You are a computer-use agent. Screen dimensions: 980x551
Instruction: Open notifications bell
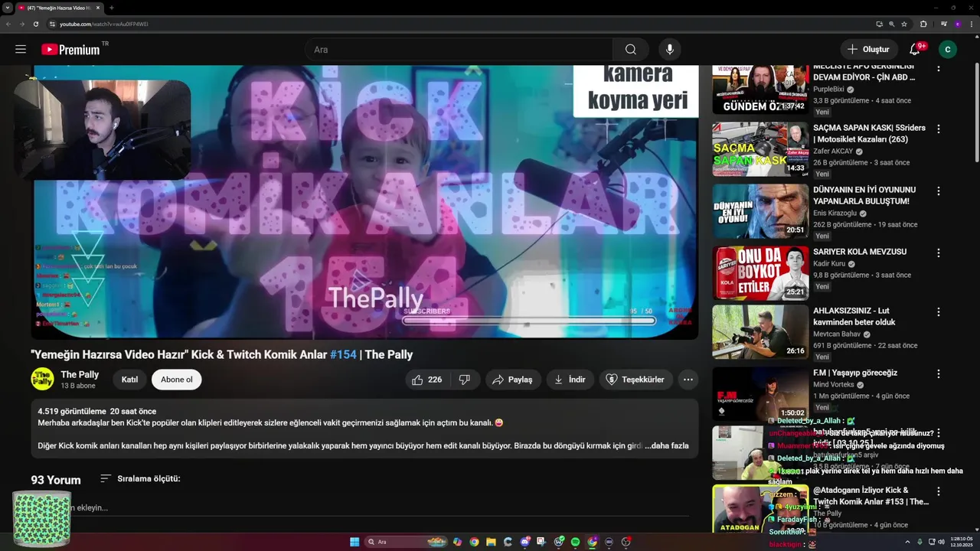[x=914, y=49]
